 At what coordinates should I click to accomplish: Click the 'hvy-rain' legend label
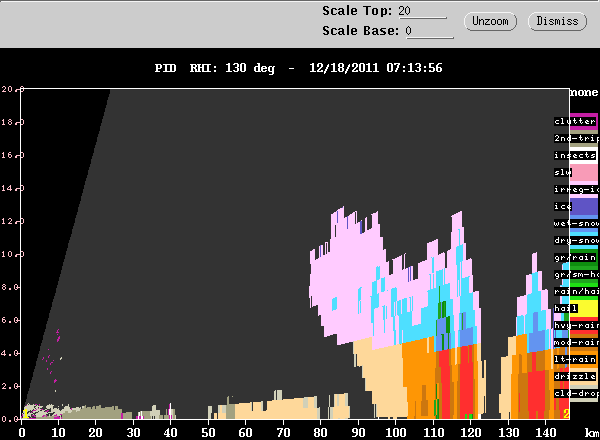[x=577, y=326]
